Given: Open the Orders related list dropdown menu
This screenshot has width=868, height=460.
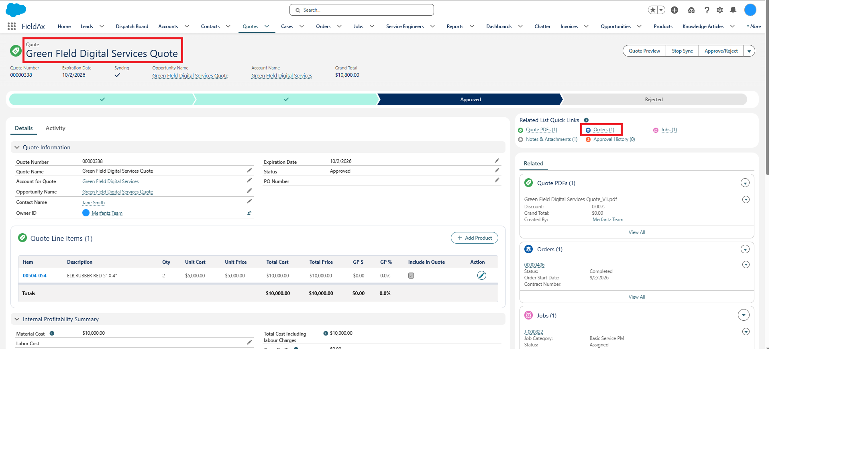Looking at the screenshot, I should [x=745, y=249].
